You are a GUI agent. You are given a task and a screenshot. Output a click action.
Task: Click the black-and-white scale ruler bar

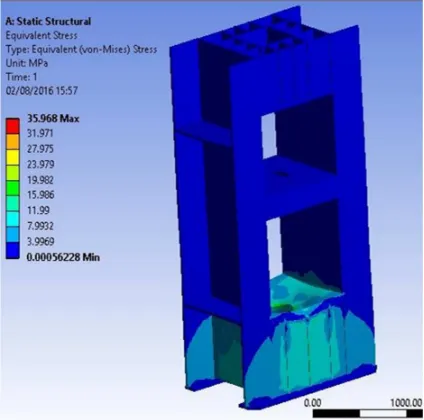click(368, 414)
